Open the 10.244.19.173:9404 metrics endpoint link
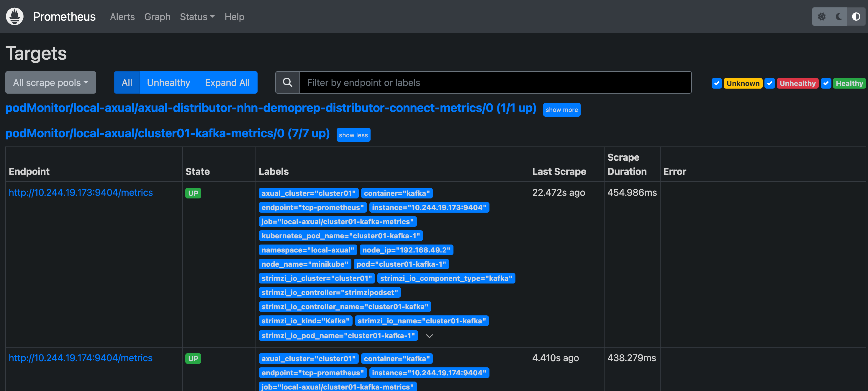 click(81, 192)
